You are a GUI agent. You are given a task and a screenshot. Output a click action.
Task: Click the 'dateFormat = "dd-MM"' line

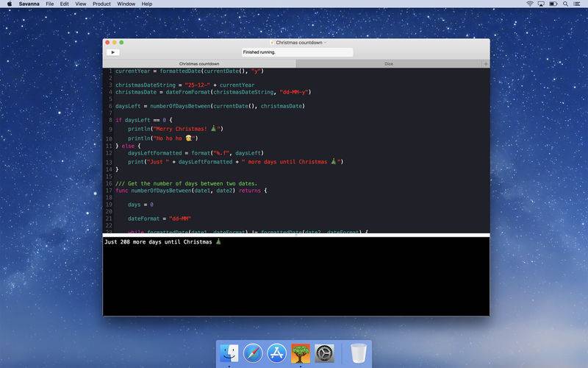click(x=159, y=219)
